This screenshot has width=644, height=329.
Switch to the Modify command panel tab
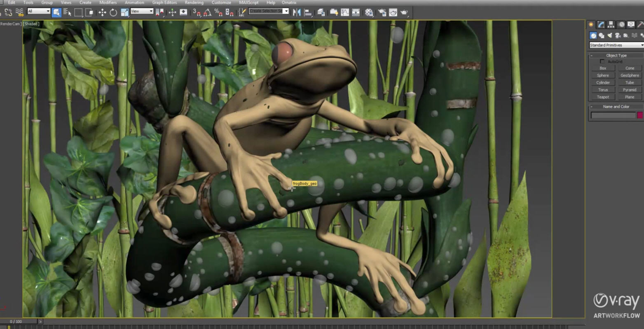click(601, 25)
